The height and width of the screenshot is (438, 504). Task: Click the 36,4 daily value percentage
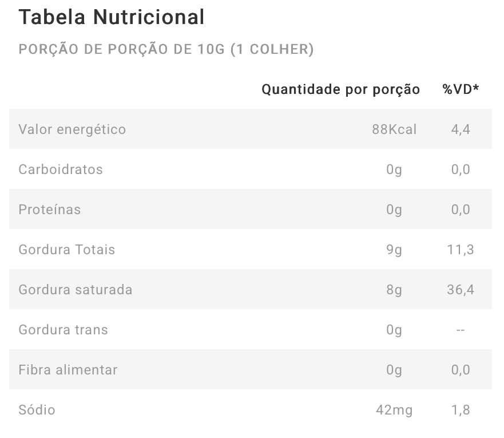461,290
